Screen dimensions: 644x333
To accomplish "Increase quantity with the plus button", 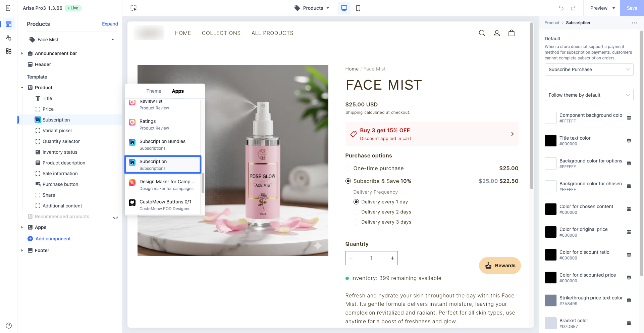I will (392, 258).
